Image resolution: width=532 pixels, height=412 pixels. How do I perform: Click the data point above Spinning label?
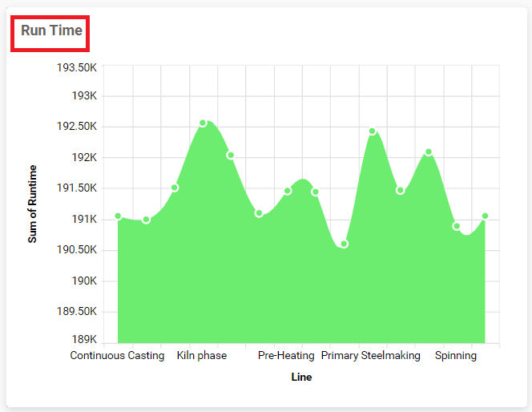click(x=457, y=226)
